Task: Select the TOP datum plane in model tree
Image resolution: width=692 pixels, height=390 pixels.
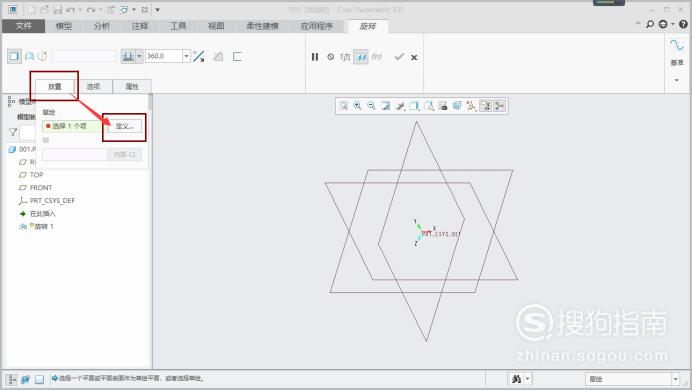Action: [x=36, y=175]
